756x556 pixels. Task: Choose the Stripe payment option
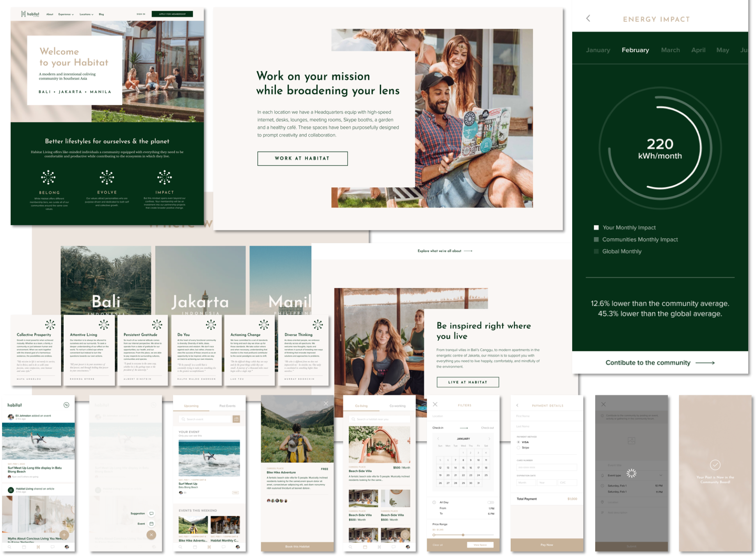coord(518,448)
